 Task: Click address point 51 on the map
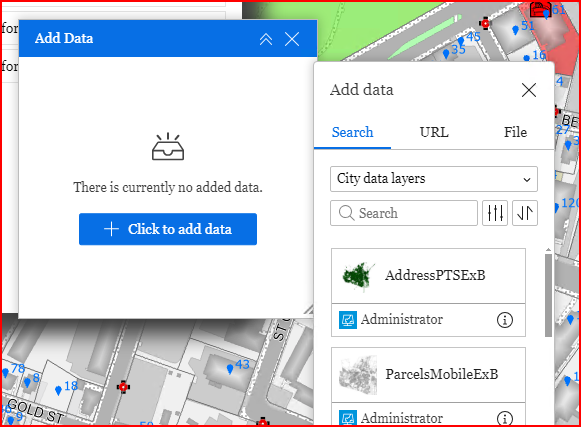(515, 30)
